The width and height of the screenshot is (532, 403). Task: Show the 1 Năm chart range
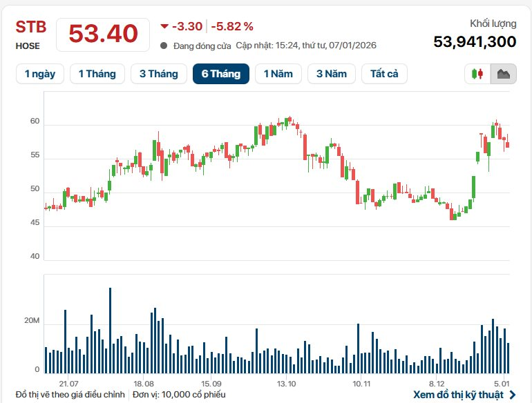pos(277,74)
